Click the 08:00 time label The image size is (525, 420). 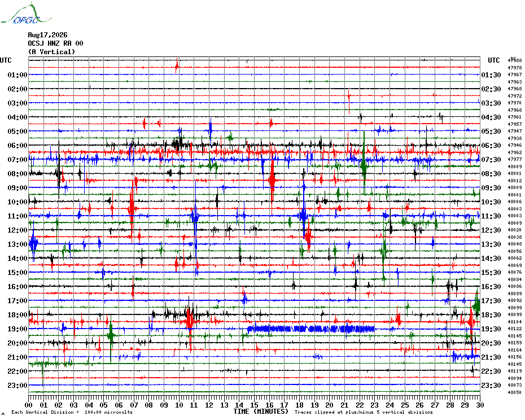click(x=17, y=173)
